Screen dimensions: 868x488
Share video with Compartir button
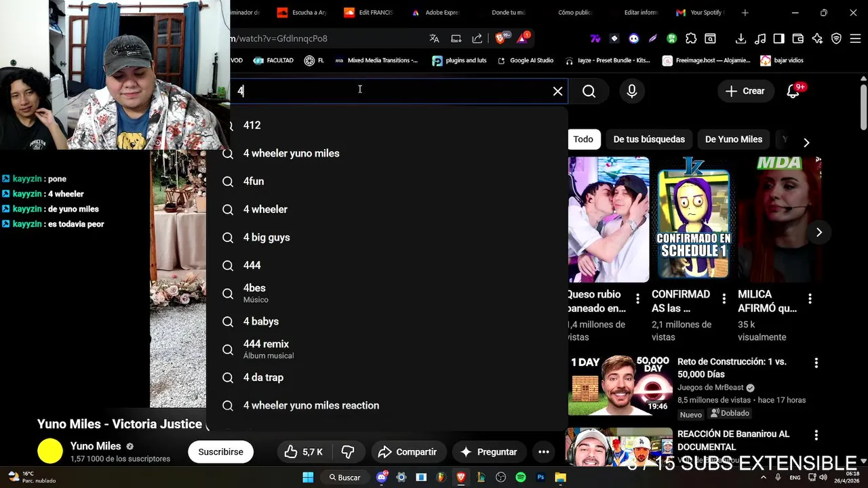coord(407,452)
